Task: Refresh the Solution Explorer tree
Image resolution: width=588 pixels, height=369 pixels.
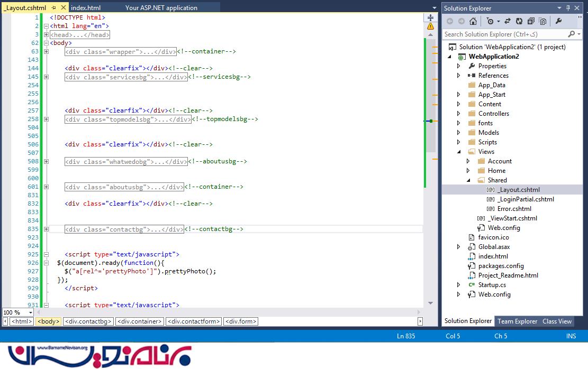Action: click(519, 21)
